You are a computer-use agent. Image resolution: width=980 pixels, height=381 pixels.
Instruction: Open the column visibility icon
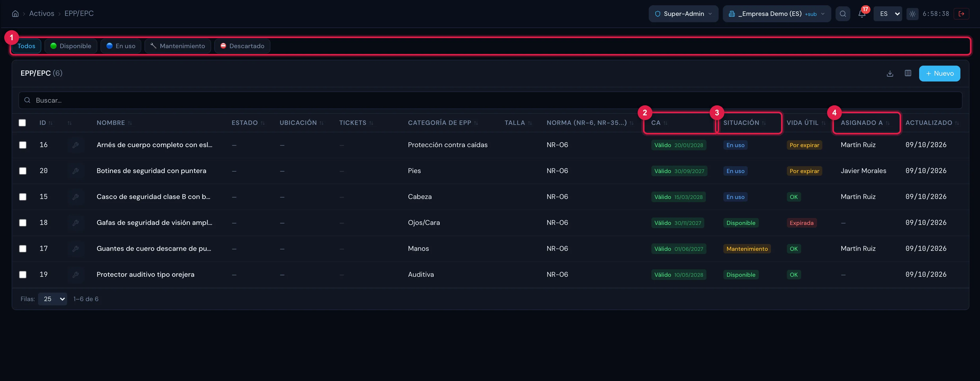tap(908, 74)
